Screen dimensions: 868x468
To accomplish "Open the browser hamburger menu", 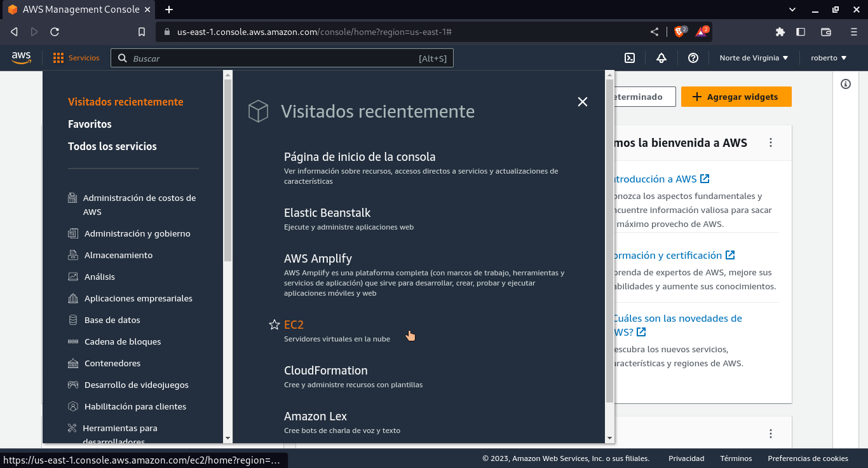I will pyautogui.click(x=854, y=32).
